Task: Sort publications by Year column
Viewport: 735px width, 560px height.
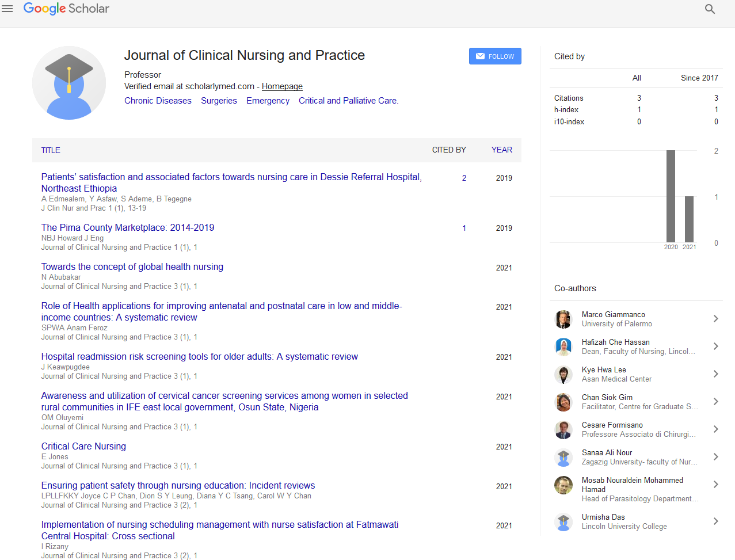Action: [501, 150]
